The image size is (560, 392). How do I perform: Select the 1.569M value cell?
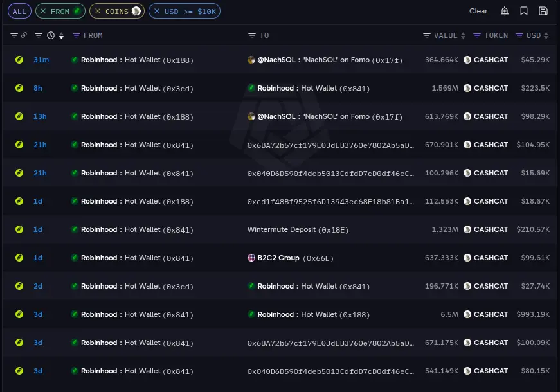pyautogui.click(x=445, y=88)
